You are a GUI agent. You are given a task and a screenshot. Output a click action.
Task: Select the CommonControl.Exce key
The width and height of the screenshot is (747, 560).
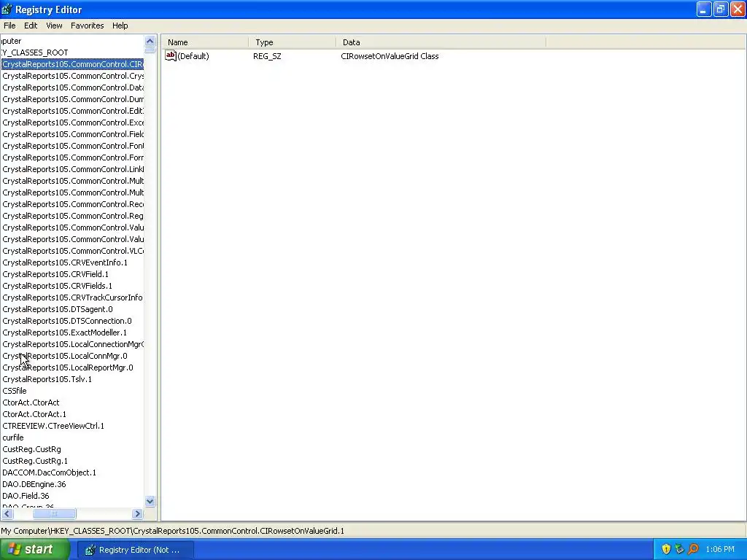click(72, 122)
